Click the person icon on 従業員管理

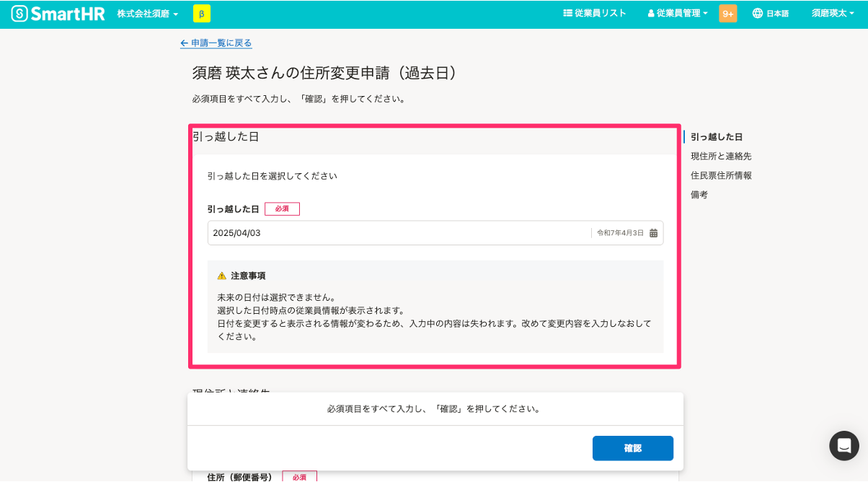click(650, 12)
